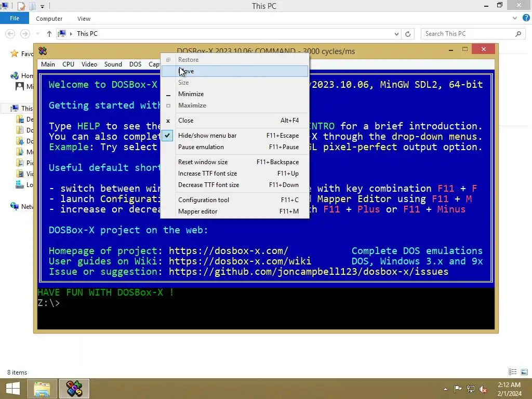Expand the address bar path chevron
This screenshot has width=532, height=399.
pos(71,34)
